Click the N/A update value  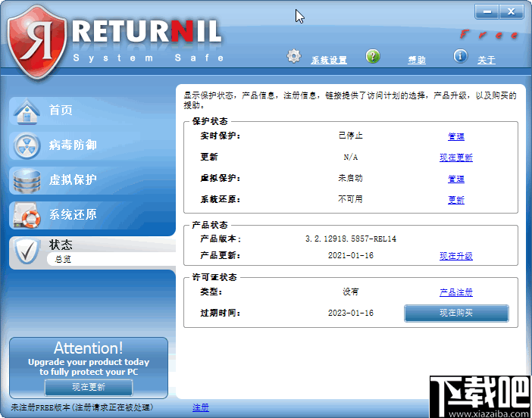click(350, 157)
